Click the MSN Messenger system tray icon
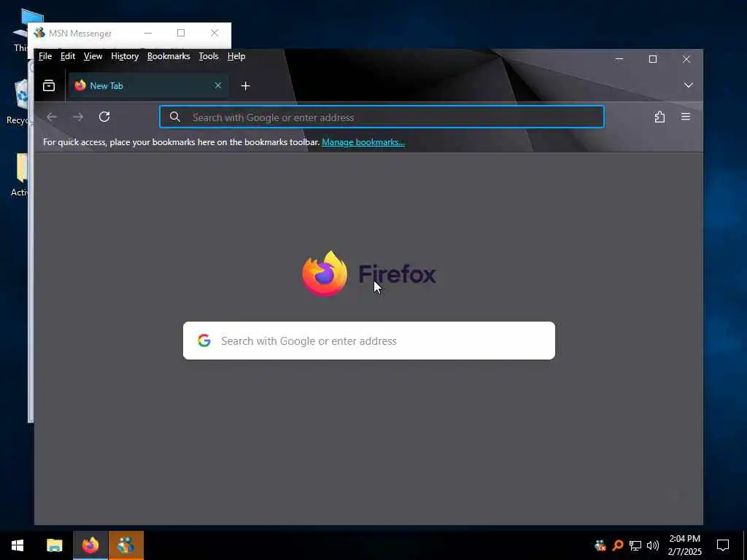Image resolution: width=747 pixels, height=560 pixels. 600,545
